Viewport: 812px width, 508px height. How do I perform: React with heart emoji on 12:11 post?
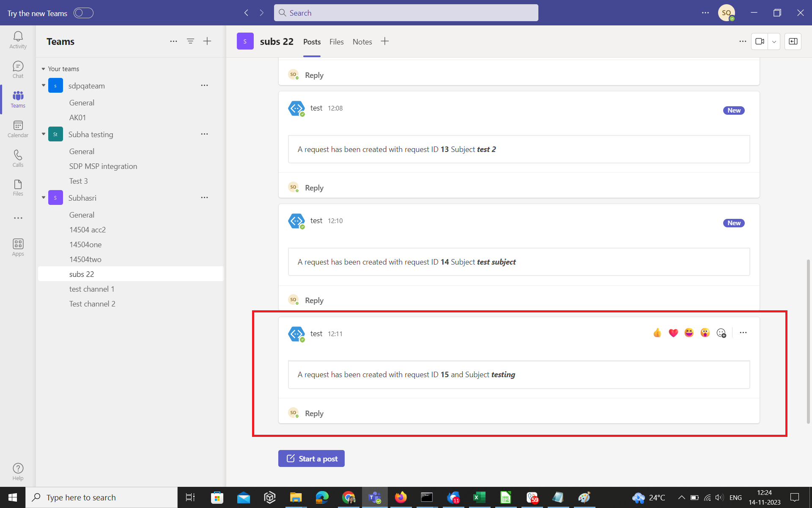pyautogui.click(x=673, y=333)
